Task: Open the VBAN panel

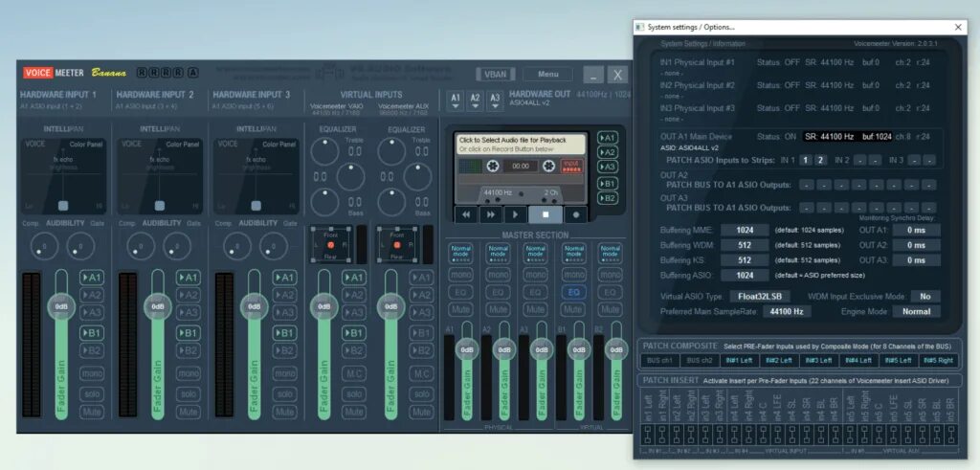Action: pyautogui.click(x=495, y=75)
